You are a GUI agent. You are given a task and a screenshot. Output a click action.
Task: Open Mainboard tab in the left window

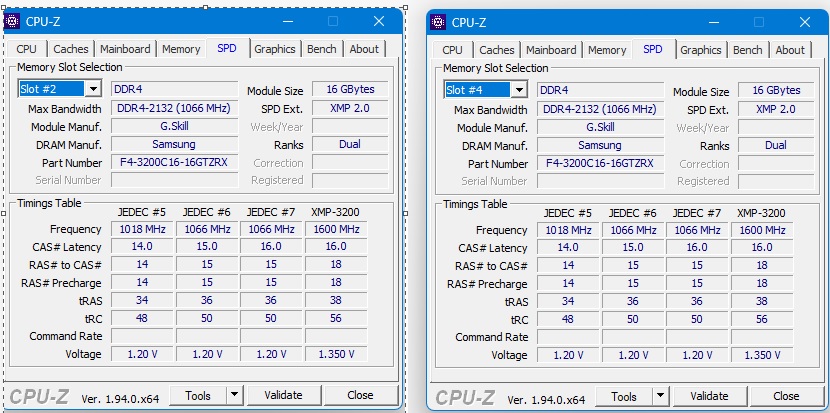pyautogui.click(x=125, y=49)
